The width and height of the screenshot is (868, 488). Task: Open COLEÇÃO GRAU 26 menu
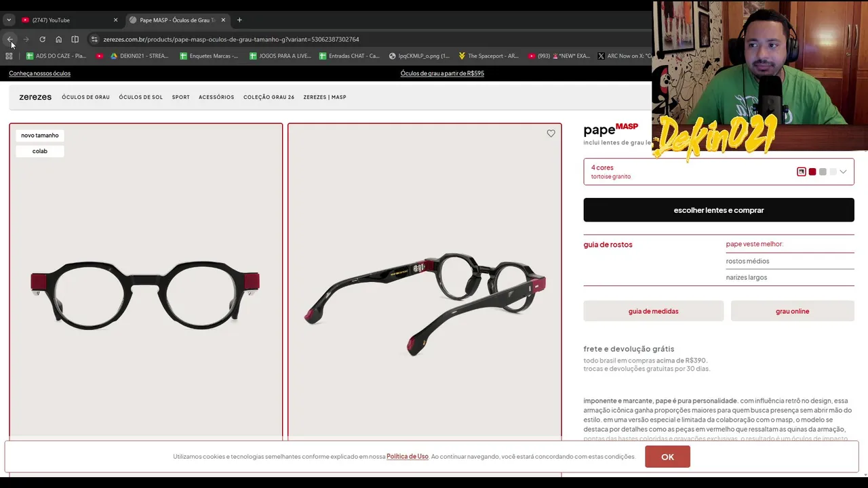click(x=269, y=97)
